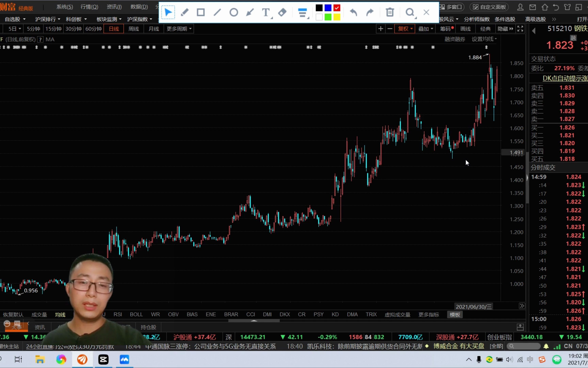Open the 行情(Q) menu
The height and width of the screenshot is (368, 588).
tap(89, 7)
